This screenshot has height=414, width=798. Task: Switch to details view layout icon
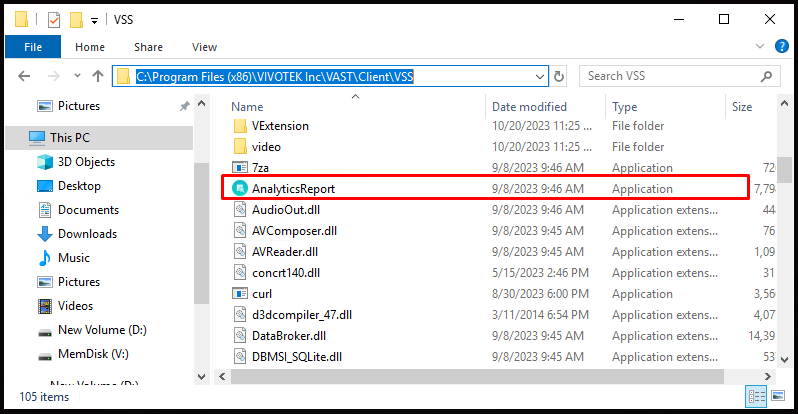point(756,396)
